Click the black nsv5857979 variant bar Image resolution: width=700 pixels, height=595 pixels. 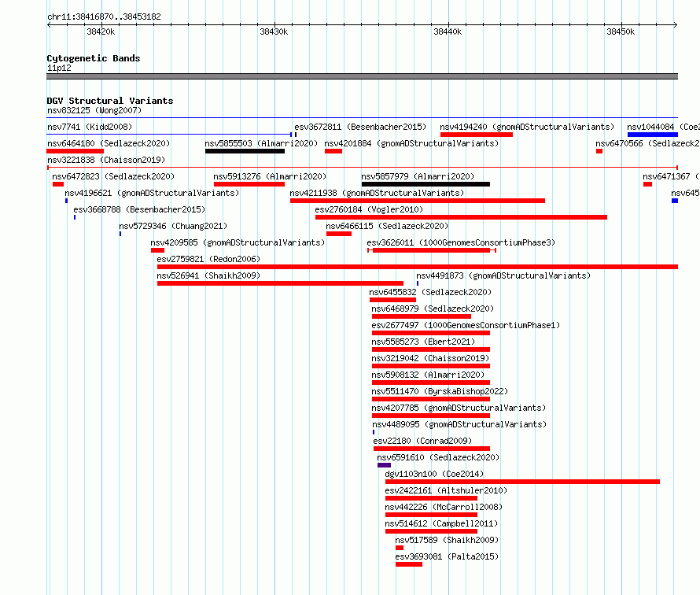click(x=426, y=184)
